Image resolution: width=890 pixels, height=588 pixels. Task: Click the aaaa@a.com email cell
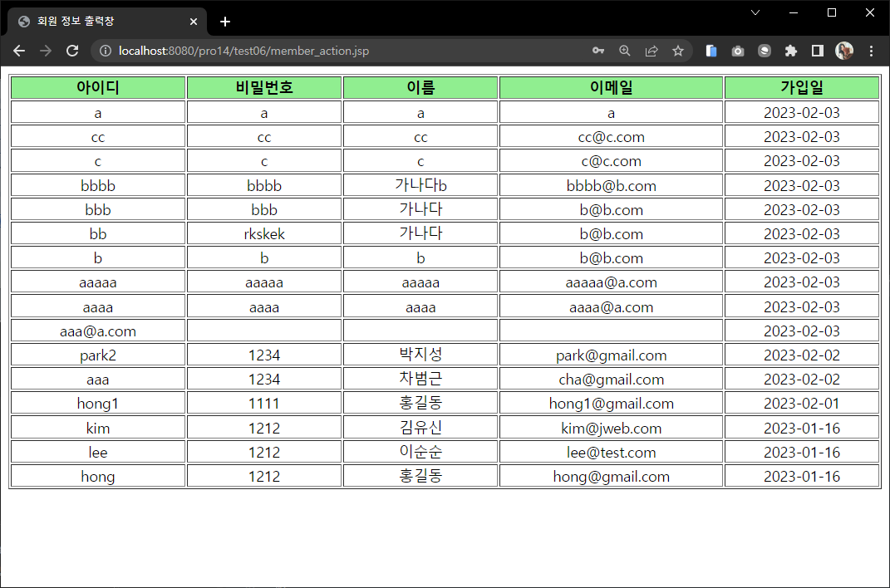612,306
